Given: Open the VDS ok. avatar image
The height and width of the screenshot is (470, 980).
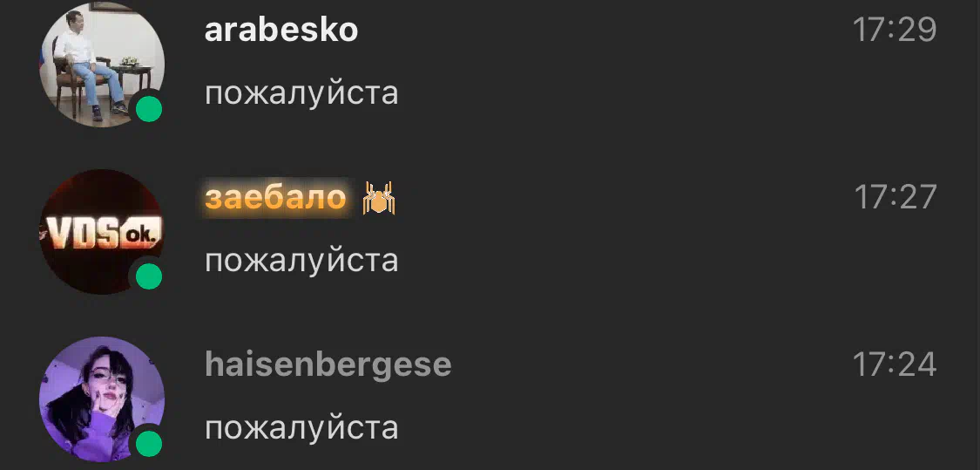Looking at the screenshot, I should coord(102,232).
